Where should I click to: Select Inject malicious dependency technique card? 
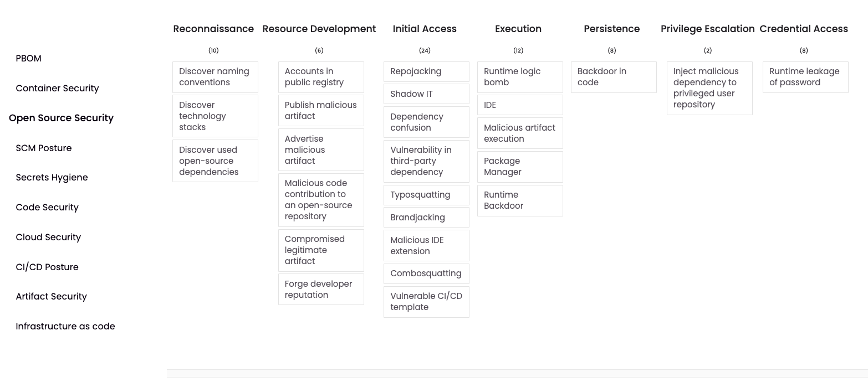709,88
